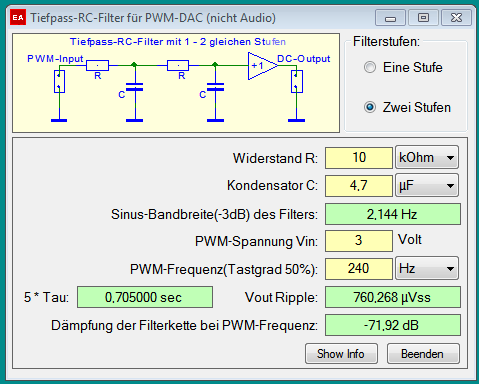479x384 pixels.
Task: Click the -71,92 dB attenuation result
Action: [x=393, y=325]
